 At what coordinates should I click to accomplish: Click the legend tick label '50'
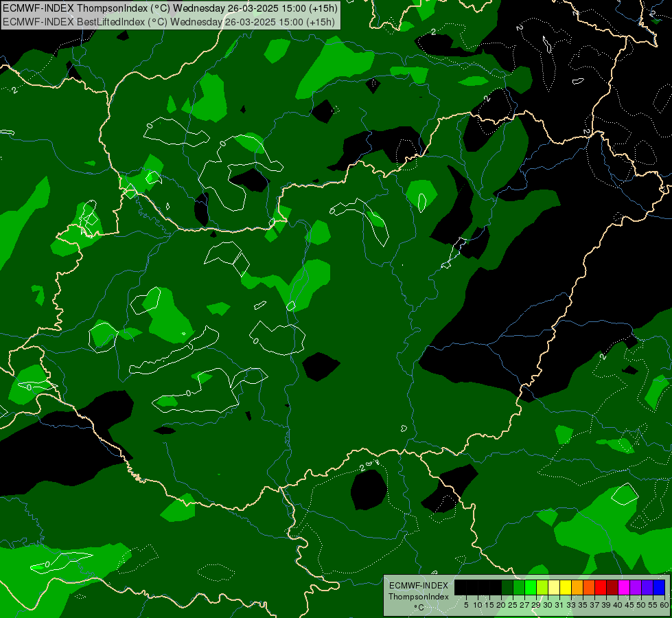(x=640, y=605)
